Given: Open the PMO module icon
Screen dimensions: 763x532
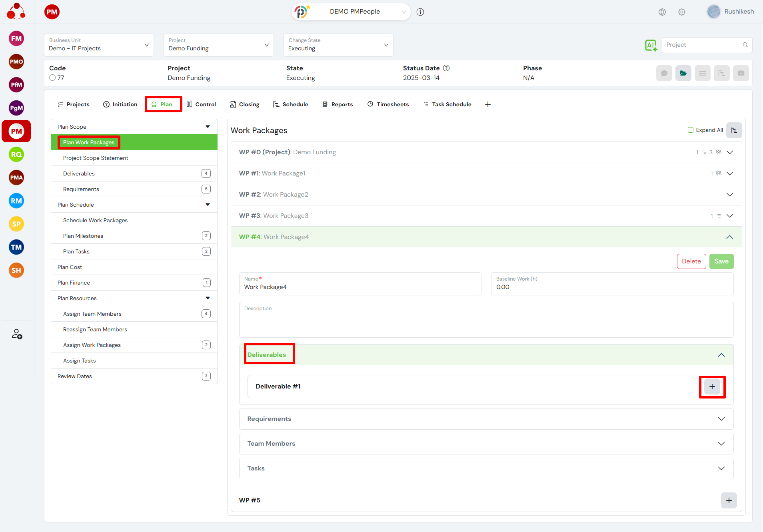Looking at the screenshot, I should (16, 62).
